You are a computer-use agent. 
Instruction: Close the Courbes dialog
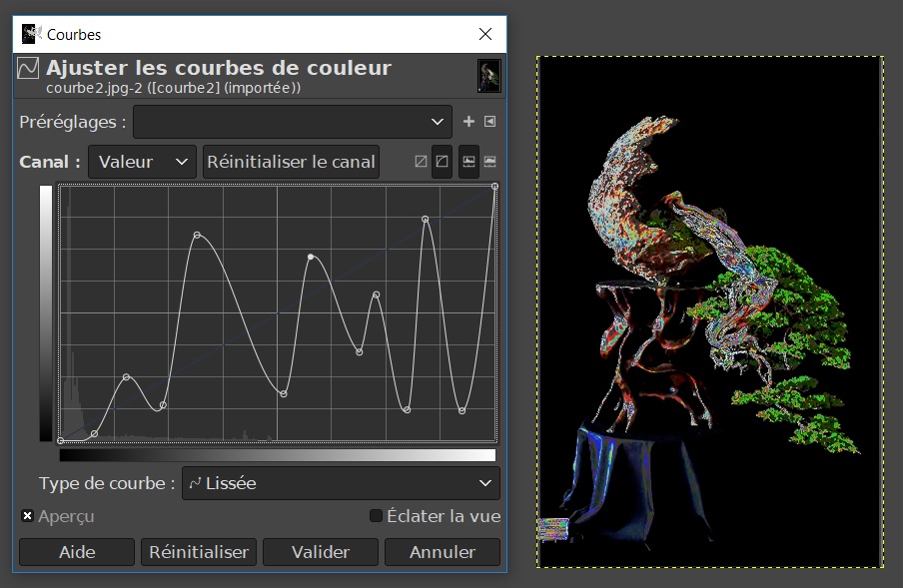coord(485,34)
